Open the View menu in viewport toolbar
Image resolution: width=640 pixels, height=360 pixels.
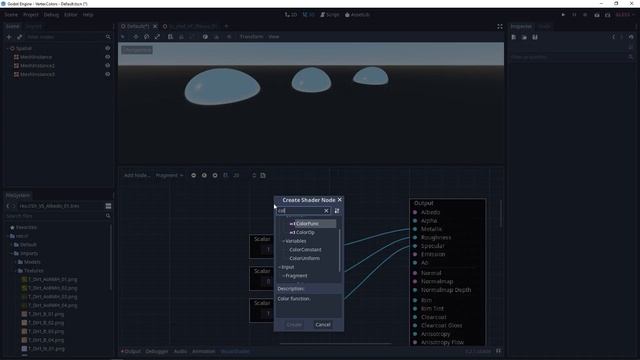[x=273, y=37]
